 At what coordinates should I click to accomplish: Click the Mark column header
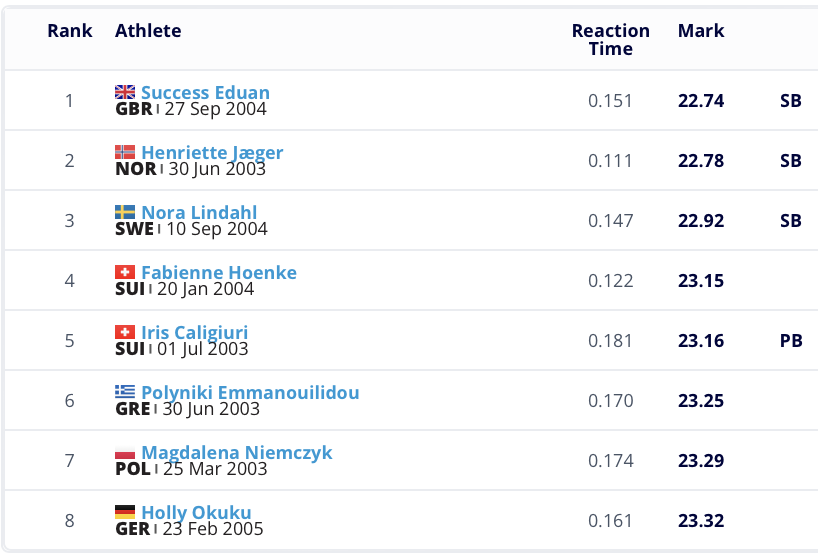coord(701,31)
